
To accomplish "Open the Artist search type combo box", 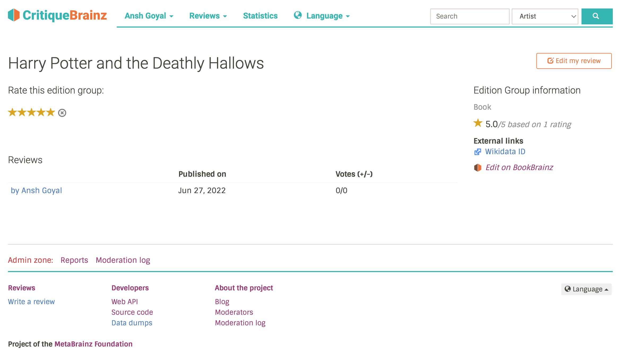I will coord(545,16).
